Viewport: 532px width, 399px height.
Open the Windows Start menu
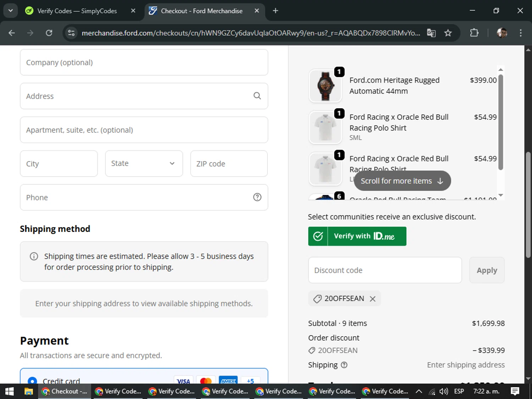tap(10, 391)
